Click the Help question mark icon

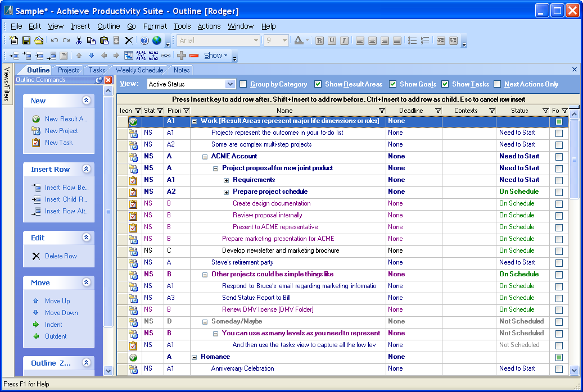pyautogui.click(x=144, y=40)
